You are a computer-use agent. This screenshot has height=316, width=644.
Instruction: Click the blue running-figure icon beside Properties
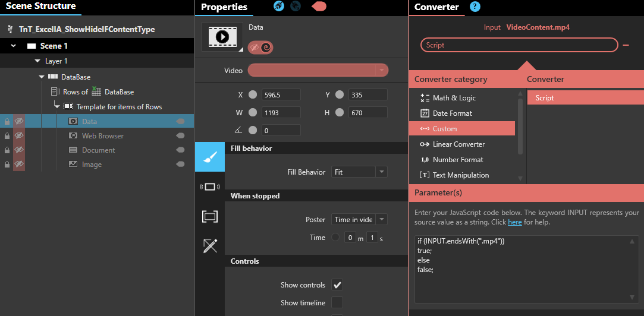[278, 7]
